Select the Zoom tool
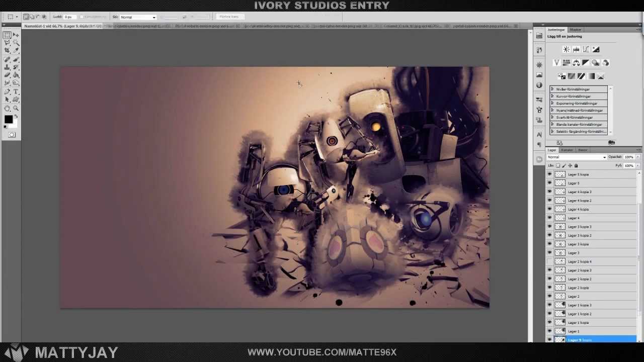Screen dimensions: 644x362 coord(16,108)
